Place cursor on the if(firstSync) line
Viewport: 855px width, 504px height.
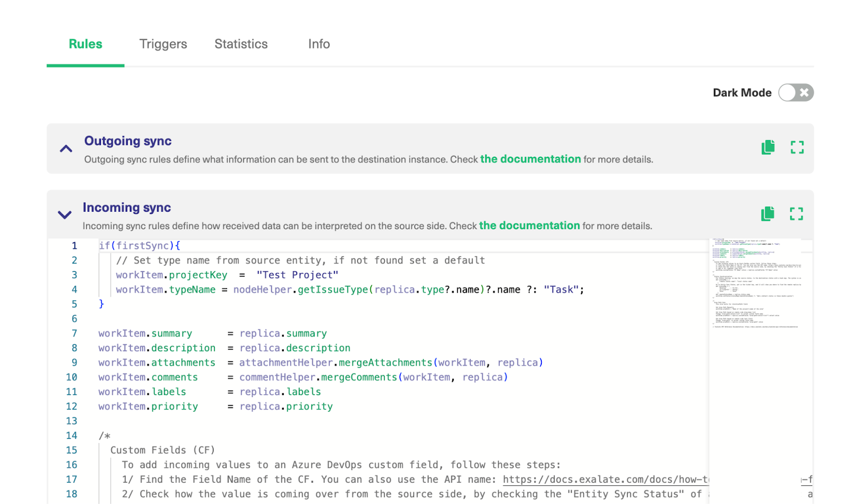click(x=139, y=246)
